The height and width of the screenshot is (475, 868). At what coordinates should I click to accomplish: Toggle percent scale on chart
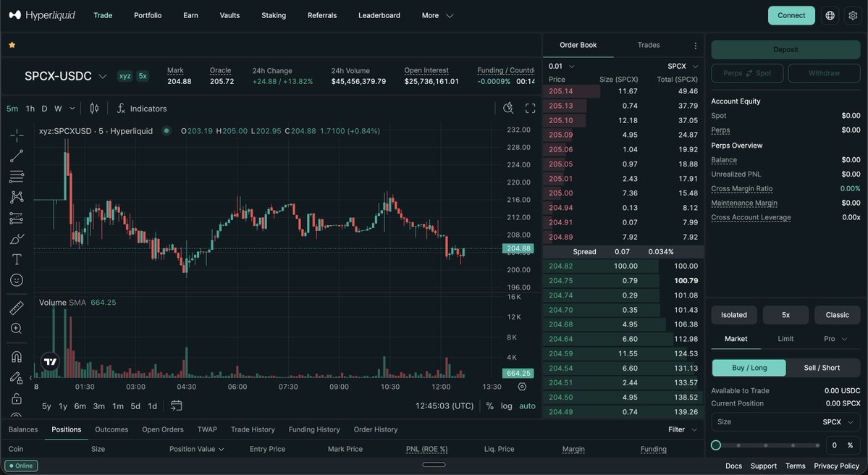pos(489,405)
